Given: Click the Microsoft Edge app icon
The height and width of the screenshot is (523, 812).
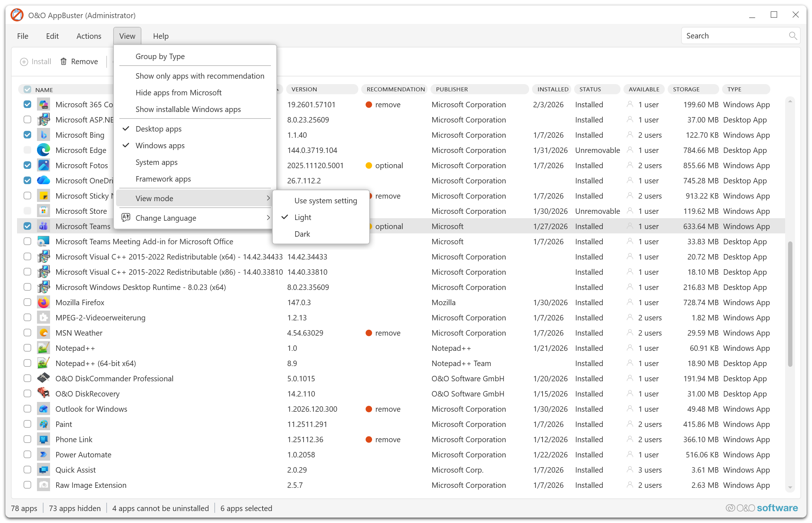Looking at the screenshot, I should pyautogui.click(x=44, y=150).
